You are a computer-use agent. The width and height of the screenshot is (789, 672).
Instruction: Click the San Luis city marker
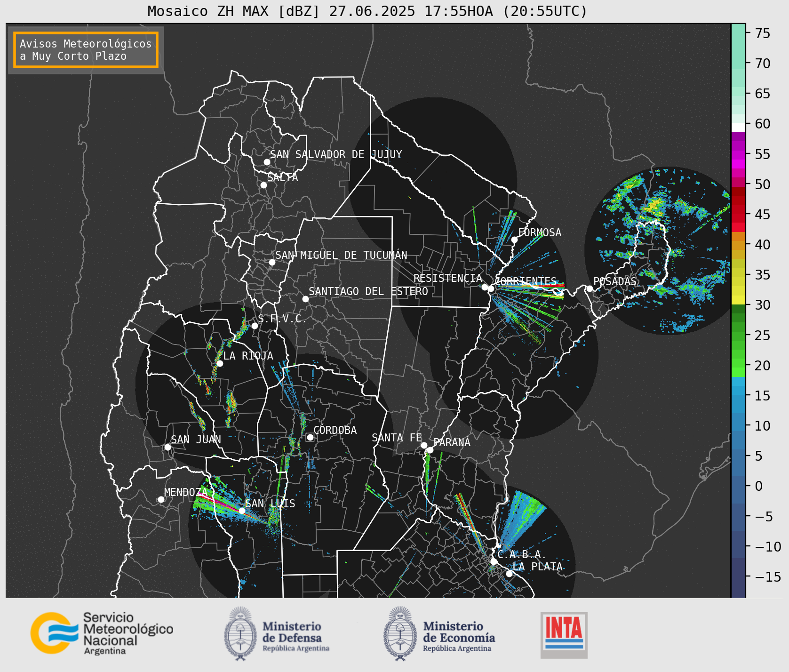click(242, 511)
